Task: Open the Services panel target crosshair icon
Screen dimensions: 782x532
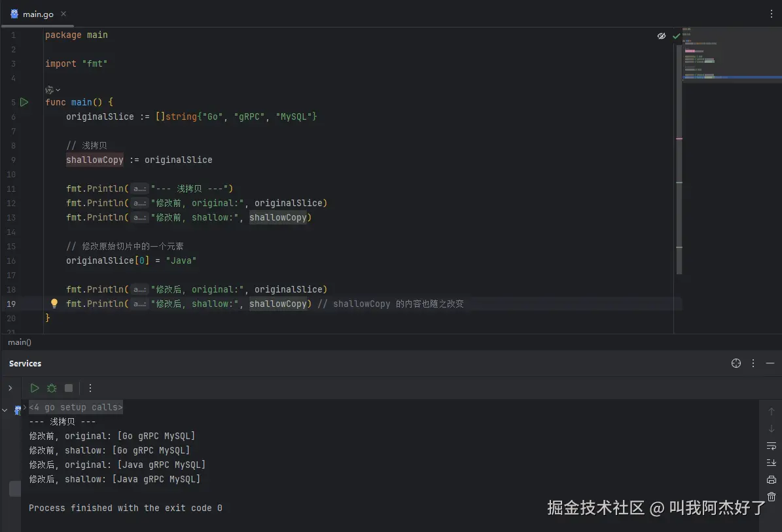Action: click(736, 363)
